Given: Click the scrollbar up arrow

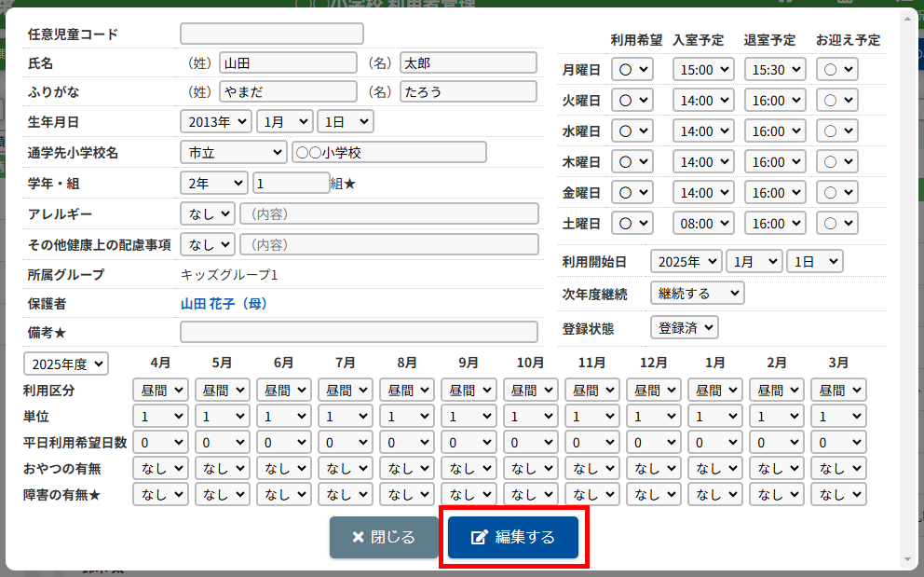Looking at the screenshot, I should (x=908, y=17).
